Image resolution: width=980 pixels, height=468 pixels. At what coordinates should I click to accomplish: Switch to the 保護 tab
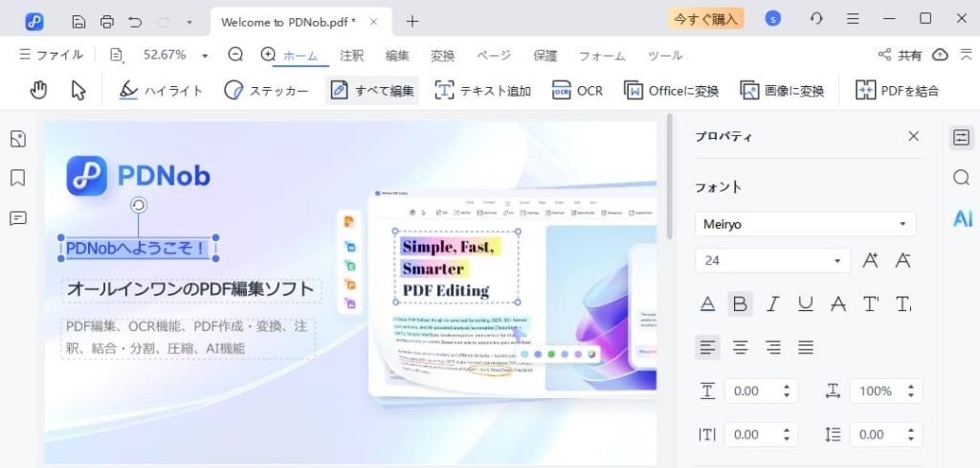(x=545, y=56)
